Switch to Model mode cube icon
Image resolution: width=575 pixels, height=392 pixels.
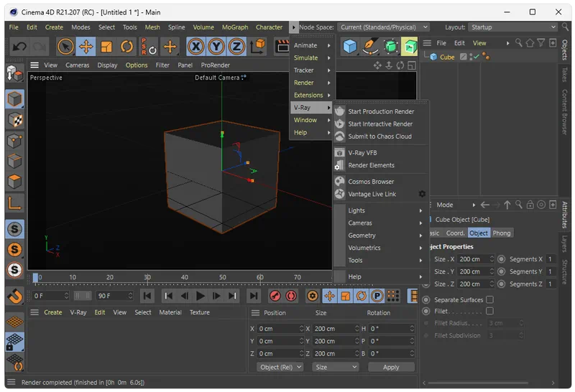[14, 99]
